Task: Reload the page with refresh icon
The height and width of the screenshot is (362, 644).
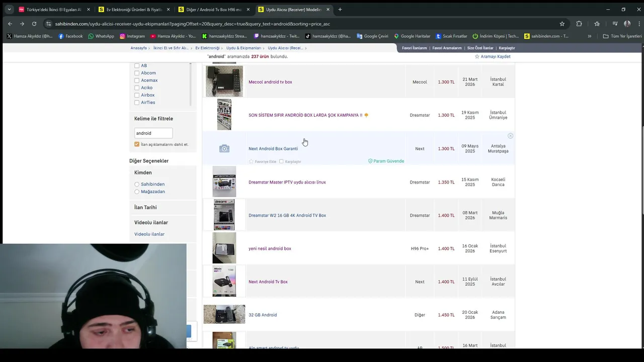Action: pyautogui.click(x=34, y=24)
